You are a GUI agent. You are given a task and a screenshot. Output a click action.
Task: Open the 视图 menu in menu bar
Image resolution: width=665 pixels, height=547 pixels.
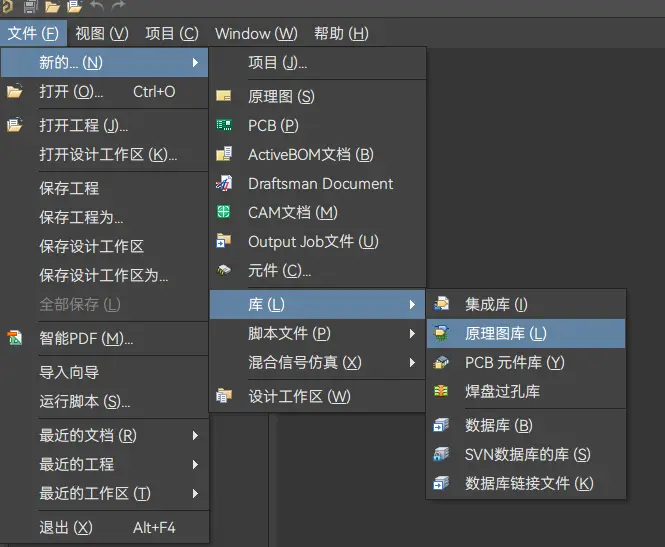click(102, 33)
